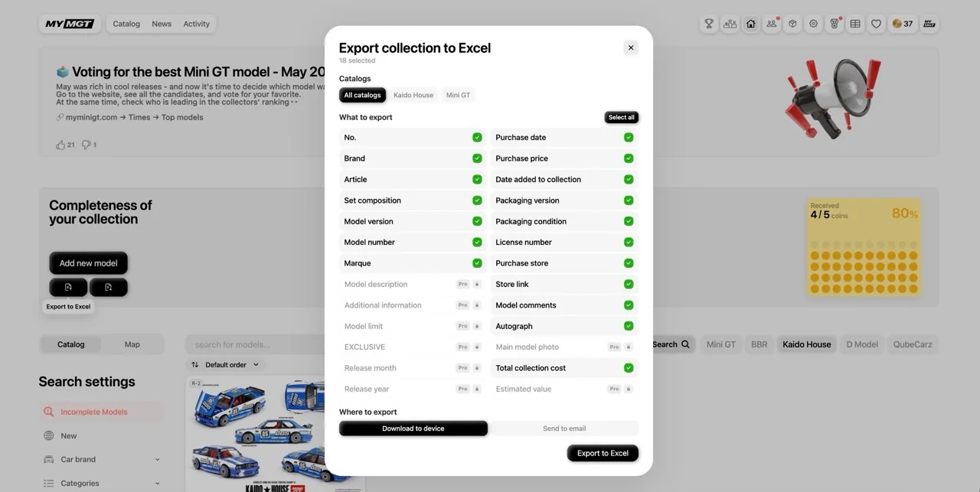Toggle the Purchase price checkbox
Image resolution: width=980 pixels, height=492 pixels.
(629, 158)
